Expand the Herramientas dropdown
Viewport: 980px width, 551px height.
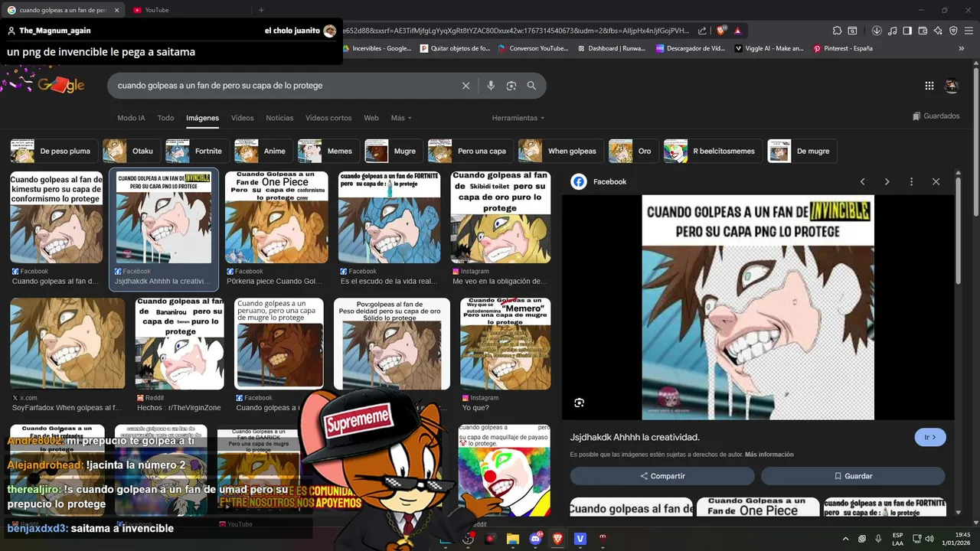(518, 118)
